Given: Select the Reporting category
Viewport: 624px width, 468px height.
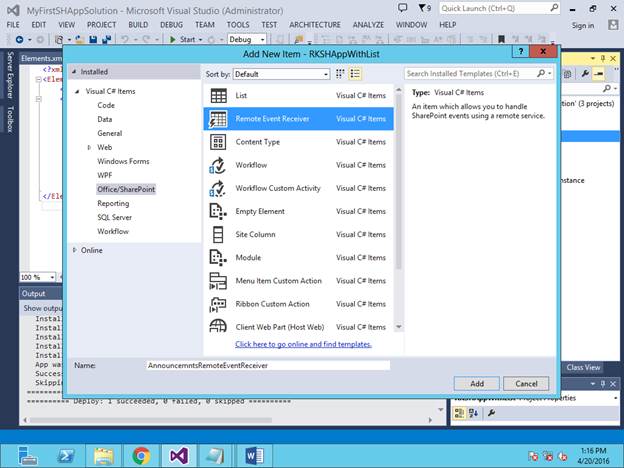Looking at the screenshot, I should point(113,203).
